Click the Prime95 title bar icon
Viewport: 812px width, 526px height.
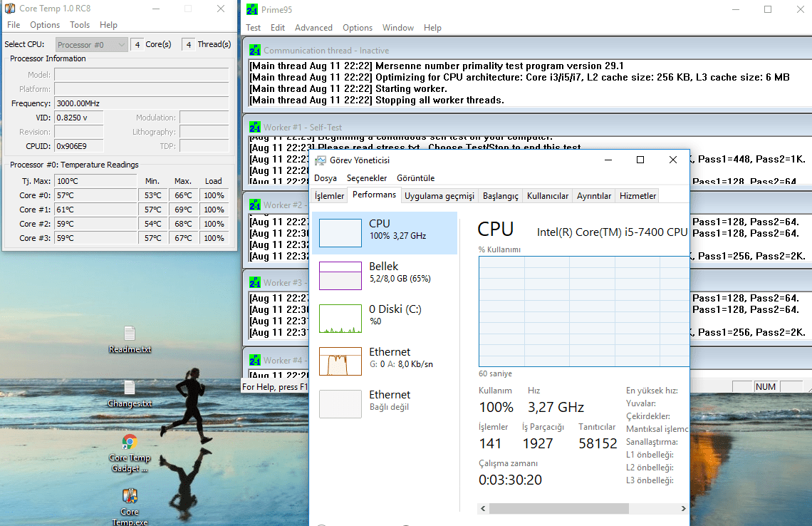point(252,9)
